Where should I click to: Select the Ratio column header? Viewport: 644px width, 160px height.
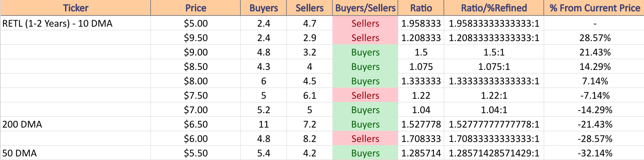[x=421, y=8]
